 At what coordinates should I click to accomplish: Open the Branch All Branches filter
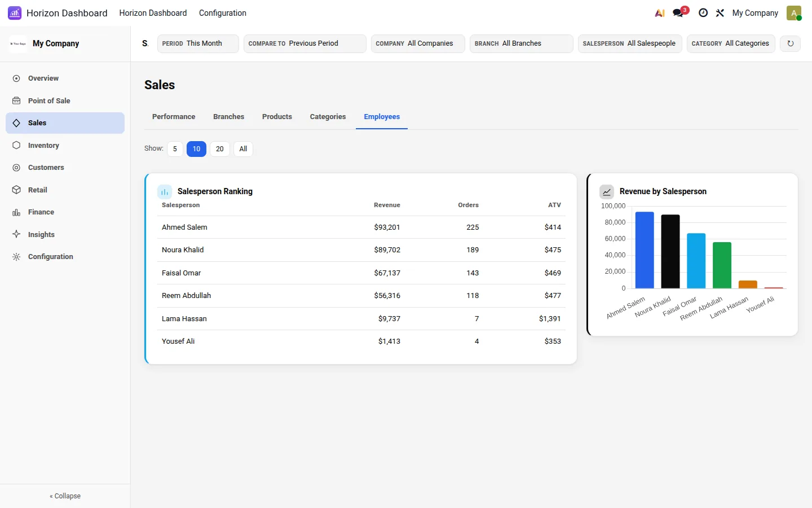(522, 43)
